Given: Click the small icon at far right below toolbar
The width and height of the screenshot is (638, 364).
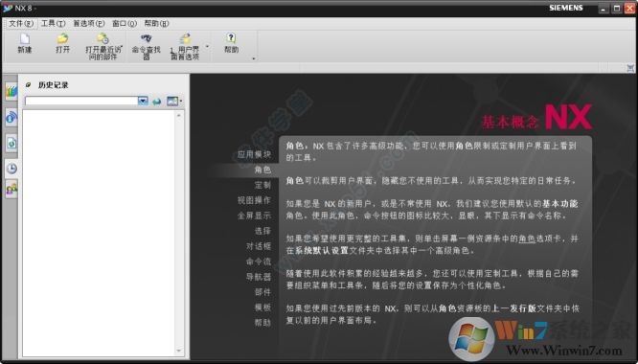Looking at the screenshot, I should coord(630,68).
